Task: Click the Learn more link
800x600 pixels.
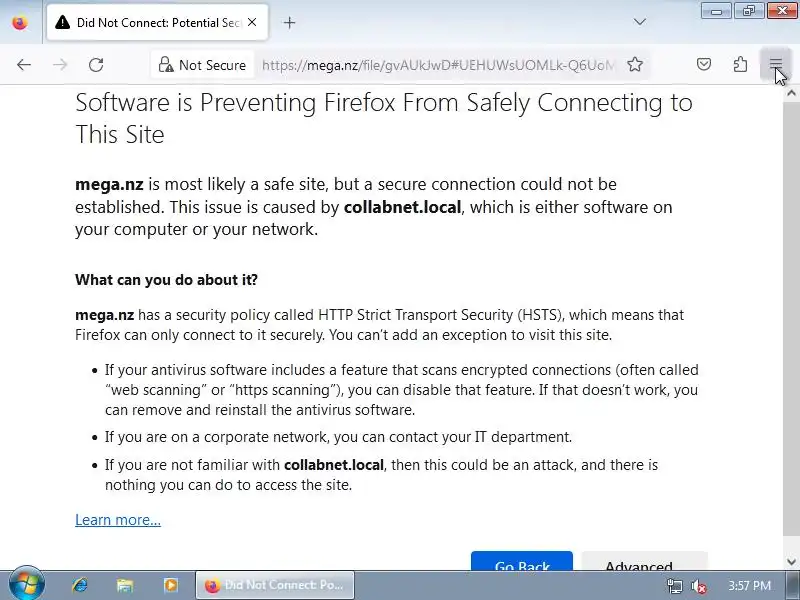Action: pyautogui.click(x=118, y=520)
